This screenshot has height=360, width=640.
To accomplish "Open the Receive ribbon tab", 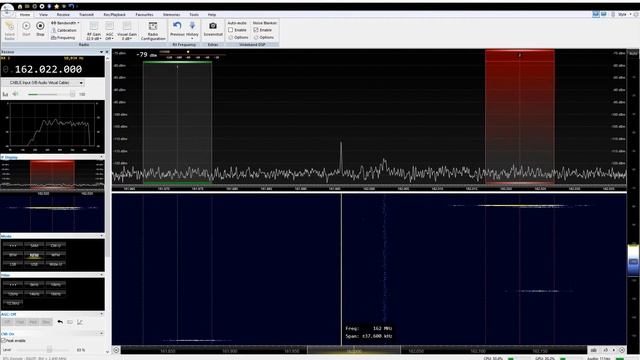I will 63,14.
